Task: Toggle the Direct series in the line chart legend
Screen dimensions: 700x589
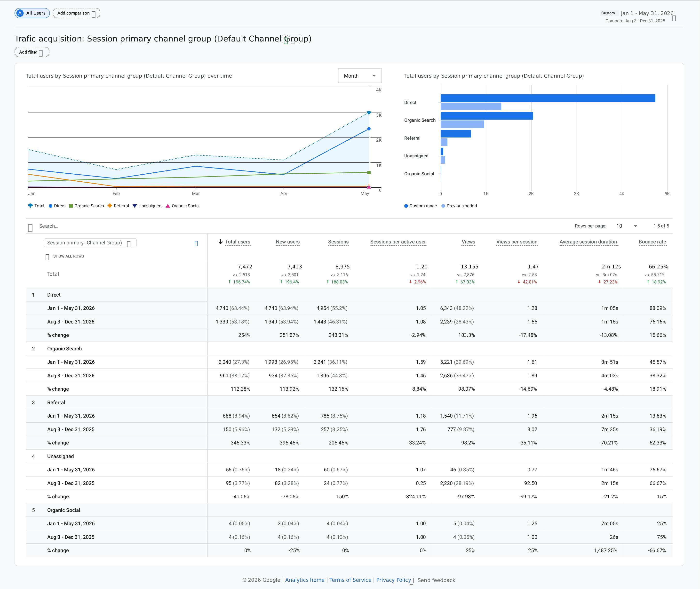Action: 57,206
